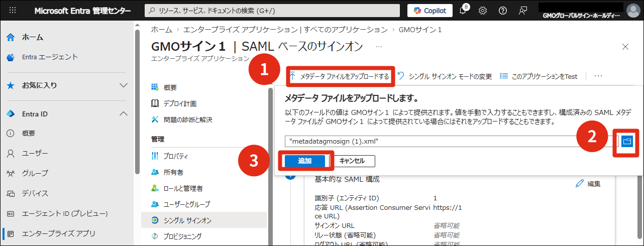Screen dimensions: 644x246
Task: Click the browse folder icon
Action: point(626,142)
